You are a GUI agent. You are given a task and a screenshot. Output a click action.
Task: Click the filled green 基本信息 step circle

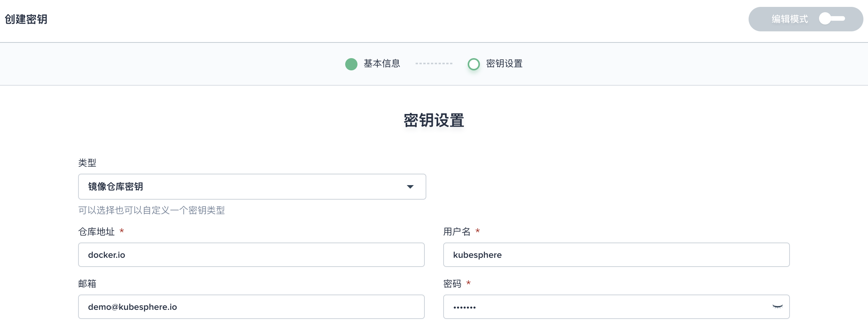point(351,64)
